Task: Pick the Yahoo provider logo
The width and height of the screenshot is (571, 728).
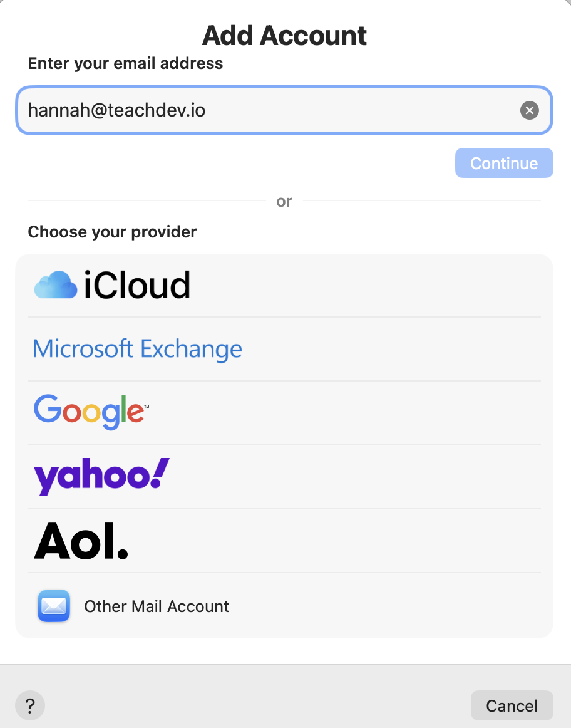Action: tap(101, 476)
